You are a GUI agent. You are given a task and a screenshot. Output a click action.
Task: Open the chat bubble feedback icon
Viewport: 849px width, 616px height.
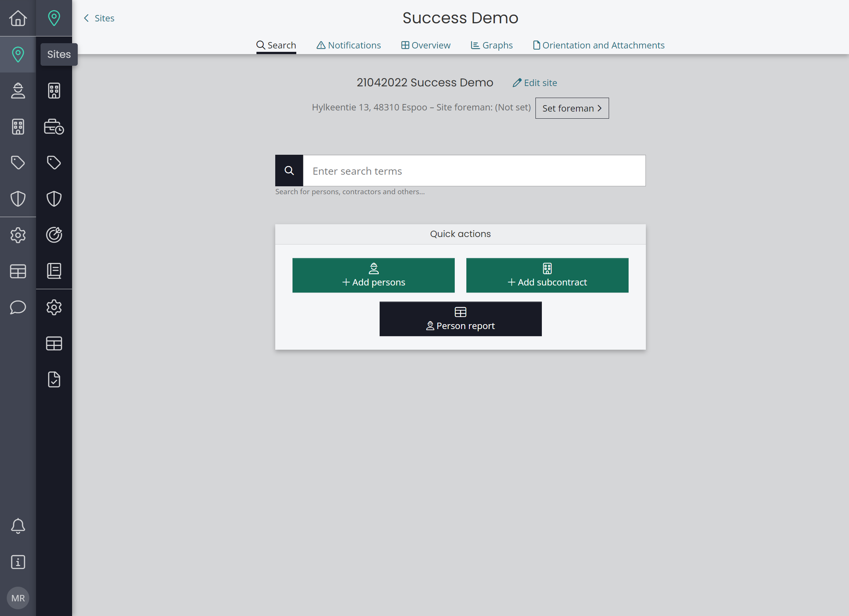point(18,307)
